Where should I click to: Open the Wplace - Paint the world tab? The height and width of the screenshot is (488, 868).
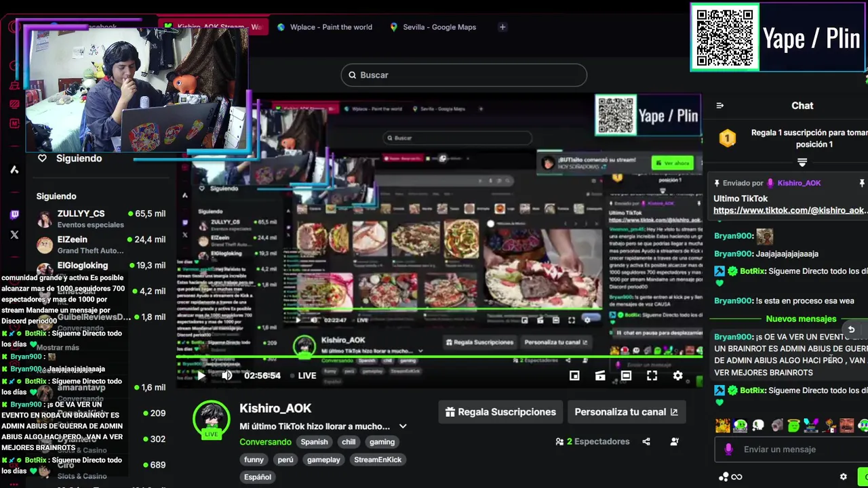(x=325, y=27)
